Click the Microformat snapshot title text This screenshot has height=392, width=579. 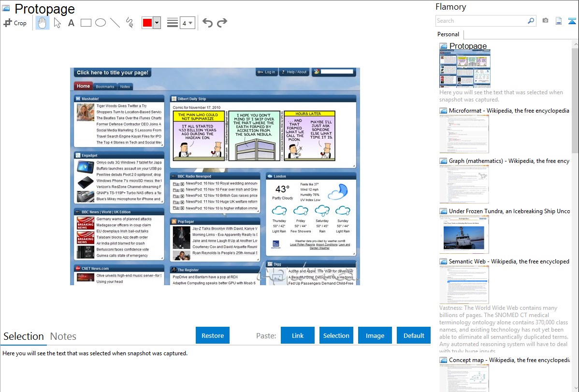click(509, 111)
